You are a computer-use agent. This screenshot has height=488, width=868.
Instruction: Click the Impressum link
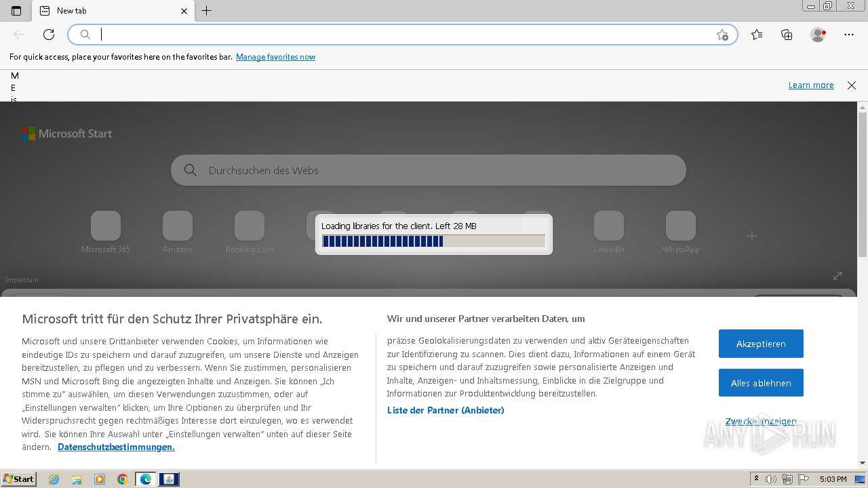(x=22, y=279)
